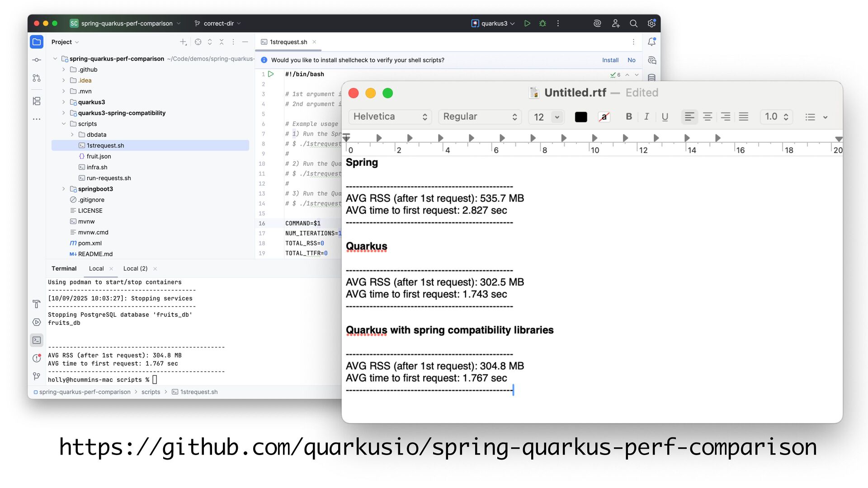Open Search Everywhere magnifier icon
Image resolution: width=868 pixels, height=488 pixels.
pyautogui.click(x=633, y=23)
